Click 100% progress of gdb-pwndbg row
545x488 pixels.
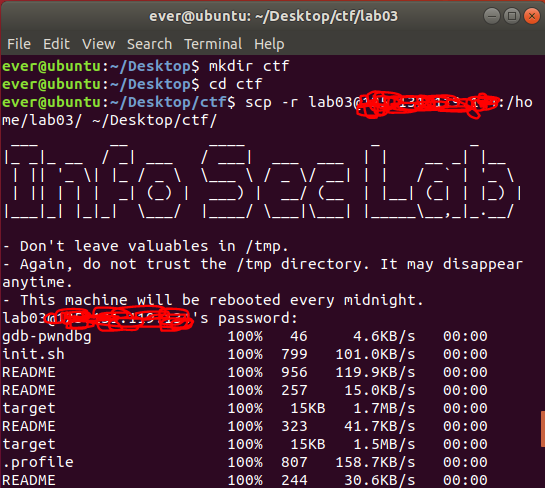click(x=245, y=336)
